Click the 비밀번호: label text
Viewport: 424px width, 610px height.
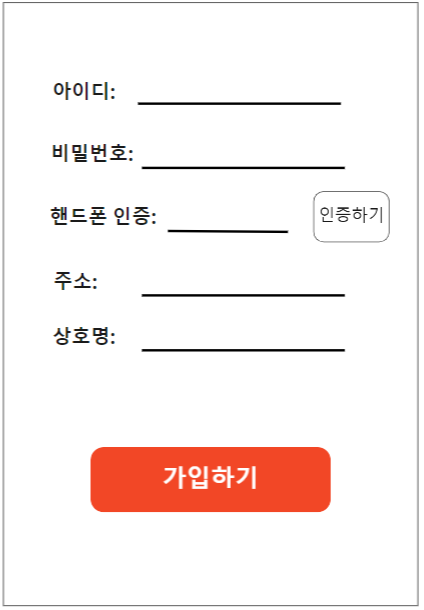point(93,152)
